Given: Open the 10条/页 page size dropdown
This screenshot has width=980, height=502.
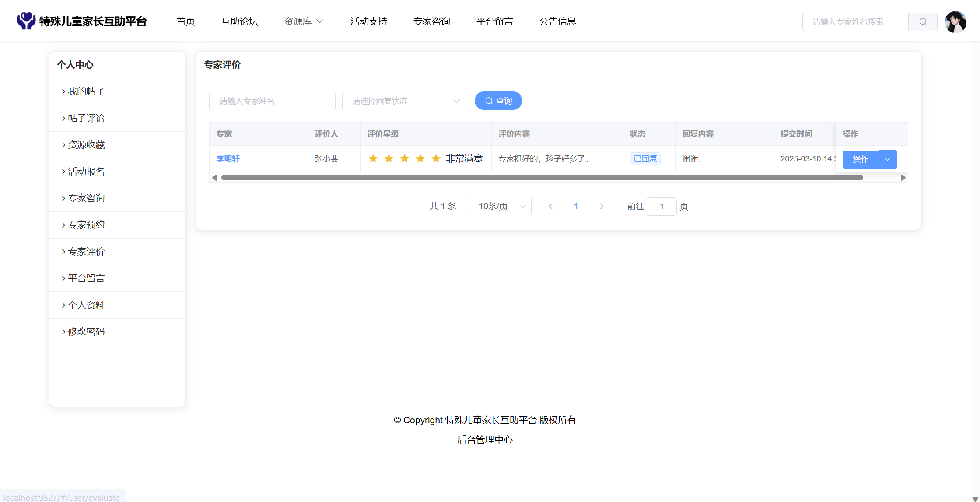Looking at the screenshot, I should click(498, 206).
